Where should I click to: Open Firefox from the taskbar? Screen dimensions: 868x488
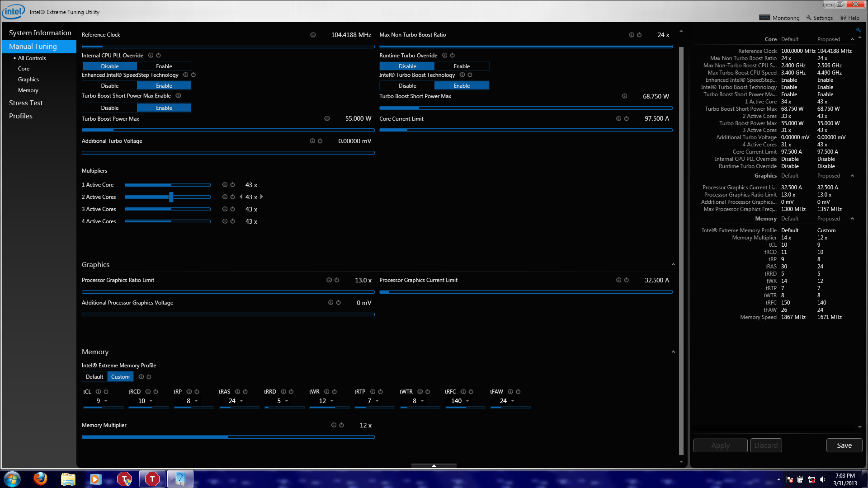pos(40,479)
